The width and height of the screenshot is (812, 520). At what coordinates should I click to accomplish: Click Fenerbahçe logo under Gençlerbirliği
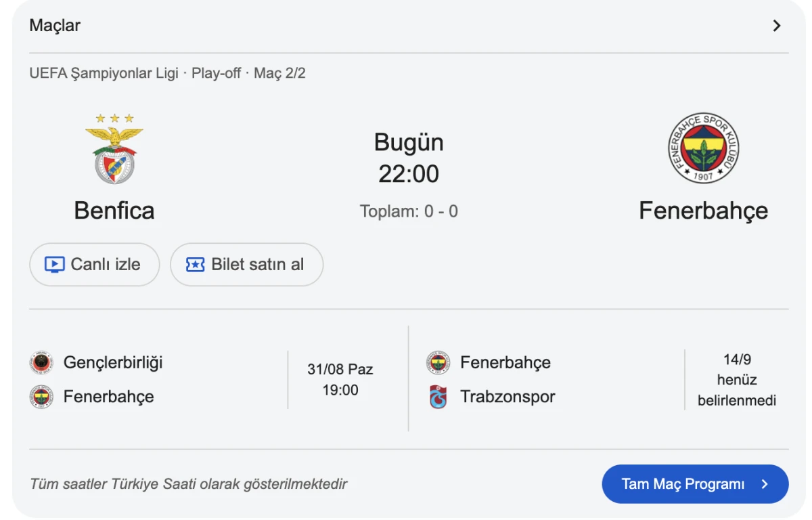click(x=41, y=397)
